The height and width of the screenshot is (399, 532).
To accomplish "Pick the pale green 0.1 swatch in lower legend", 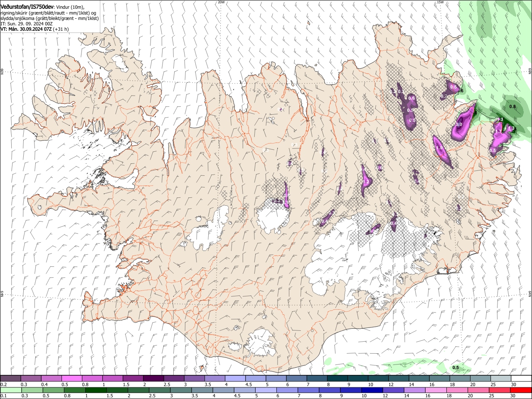I will (x=11, y=390).
